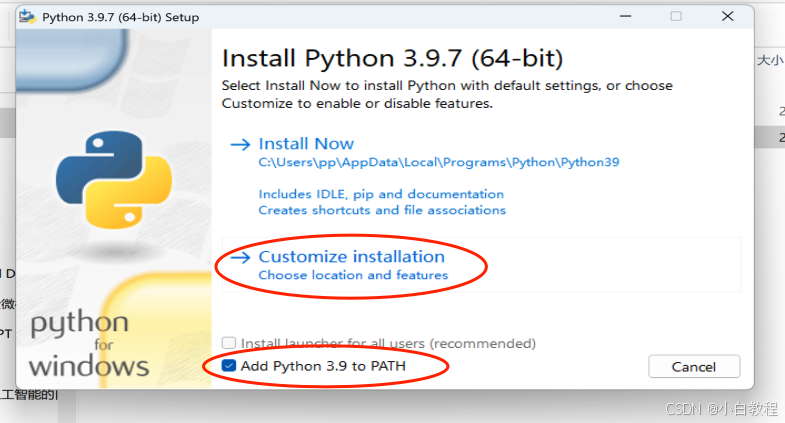Toggle Add Python 3.9 to PATH checkbox
Screen dimensions: 785x423
[x=229, y=365]
